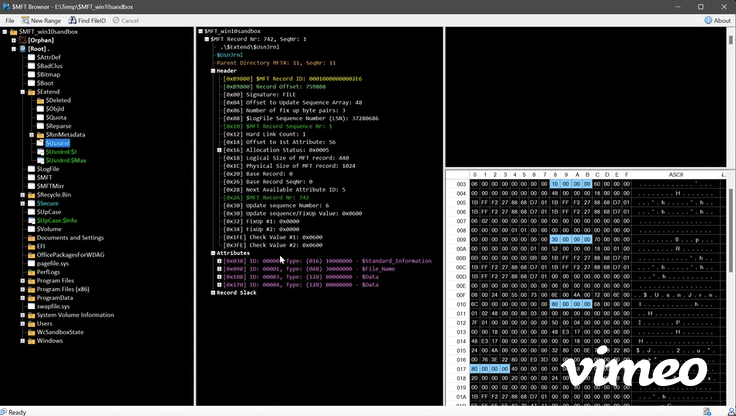
Task: Expand the Users folder node
Action: coord(22,323)
